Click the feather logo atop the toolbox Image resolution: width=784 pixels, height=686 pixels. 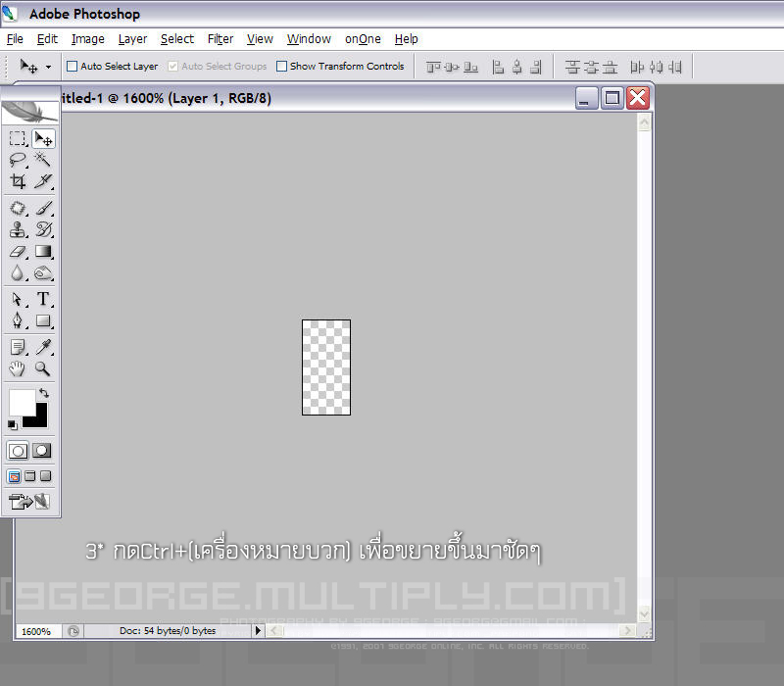point(30,112)
